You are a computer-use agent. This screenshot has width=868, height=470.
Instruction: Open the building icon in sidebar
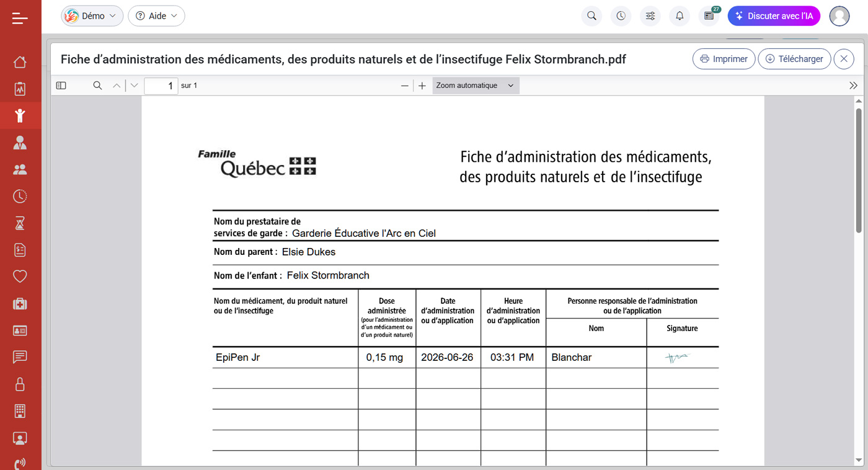(x=20, y=410)
